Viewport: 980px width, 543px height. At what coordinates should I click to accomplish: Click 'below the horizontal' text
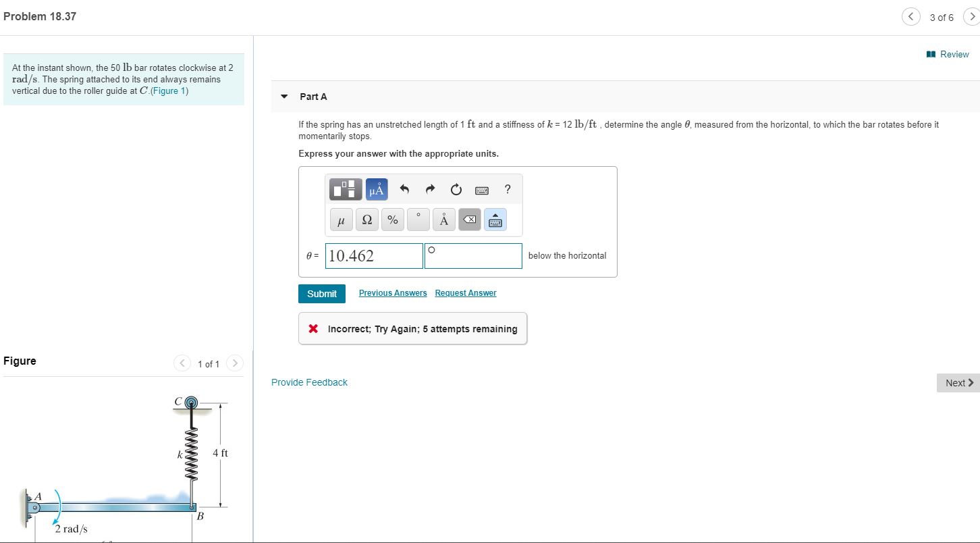[x=567, y=256]
